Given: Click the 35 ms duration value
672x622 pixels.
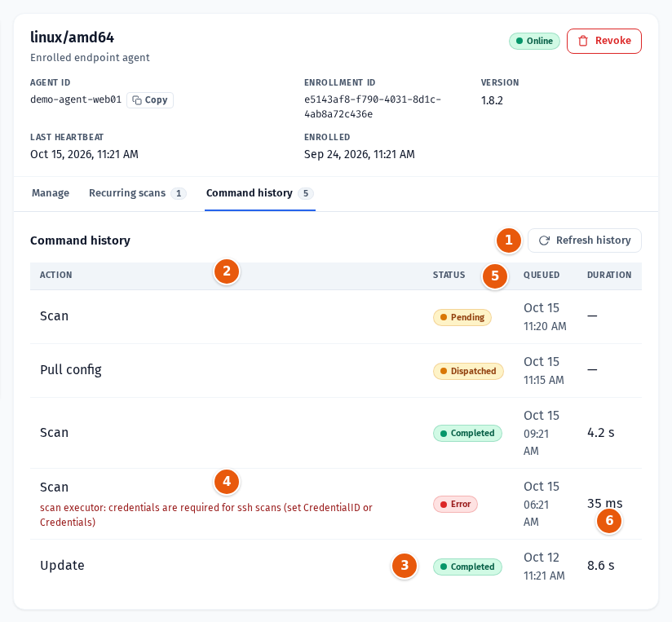Looking at the screenshot, I should (x=604, y=503).
